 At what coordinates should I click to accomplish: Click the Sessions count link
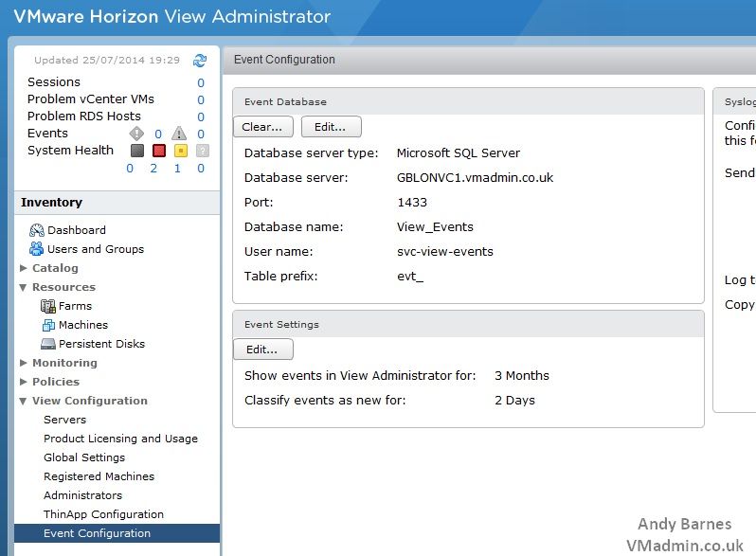(x=201, y=83)
